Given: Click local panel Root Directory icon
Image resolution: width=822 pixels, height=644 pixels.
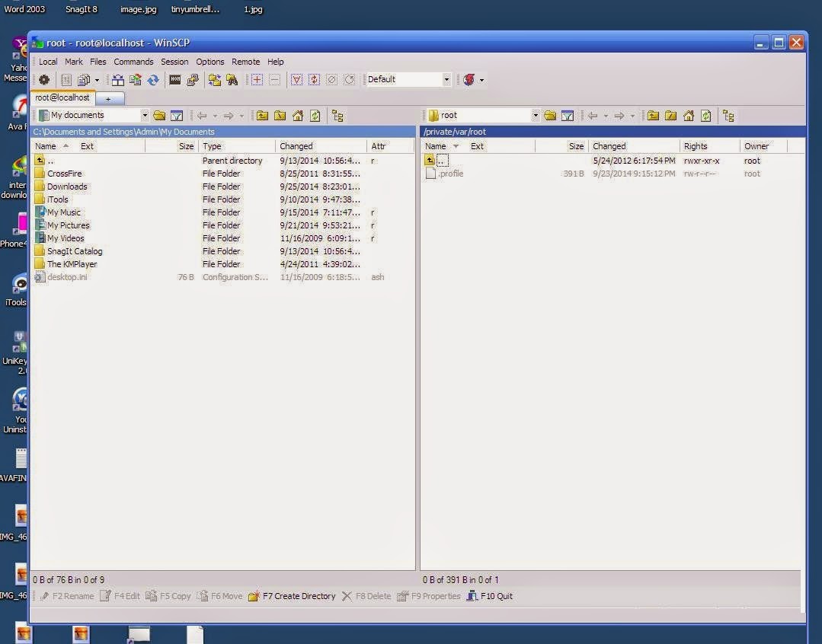Looking at the screenshot, I should (x=280, y=116).
